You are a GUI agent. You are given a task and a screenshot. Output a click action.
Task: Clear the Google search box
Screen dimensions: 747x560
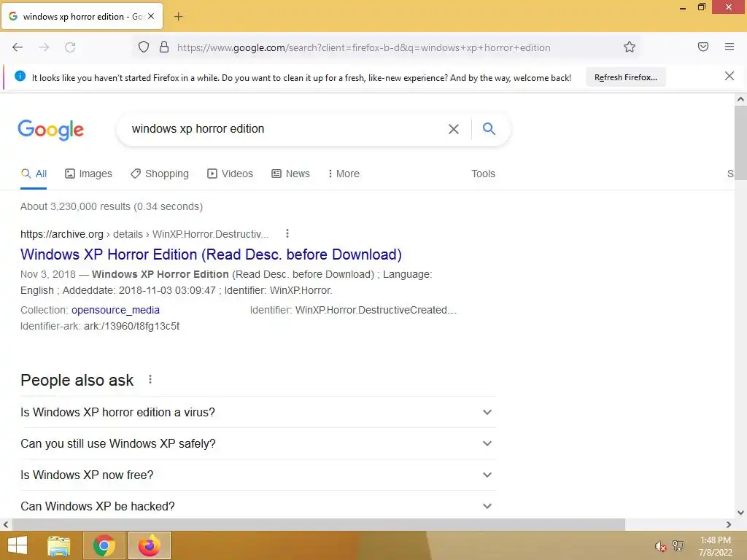pos(454,129)
